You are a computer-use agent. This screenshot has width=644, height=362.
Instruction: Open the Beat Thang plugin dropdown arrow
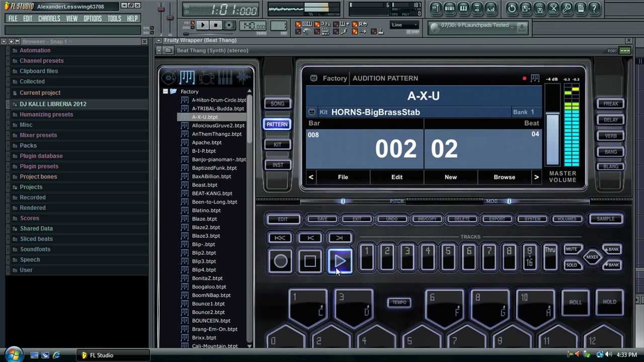point(159,50)
